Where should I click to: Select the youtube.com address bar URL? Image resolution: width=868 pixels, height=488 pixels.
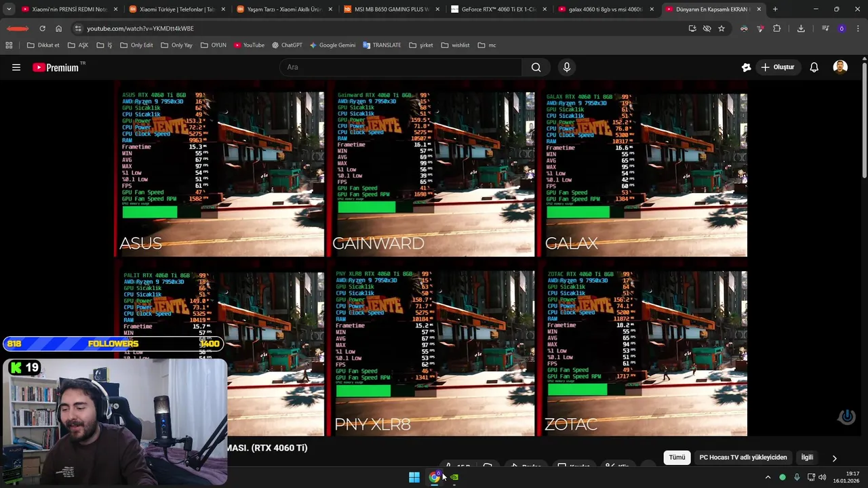click(140, 28)
